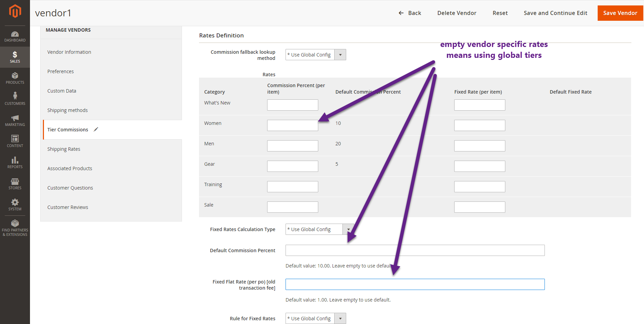Click the Rates Definition heading

221,35
